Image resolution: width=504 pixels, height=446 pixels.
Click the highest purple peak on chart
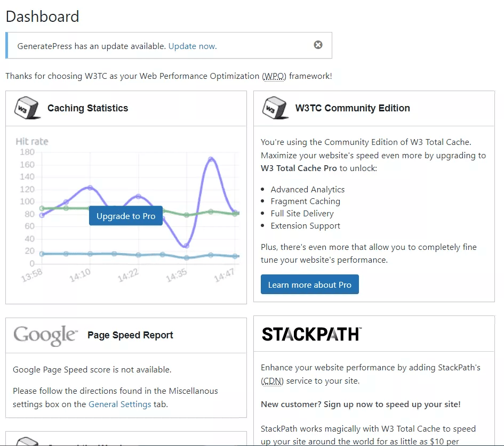[x=211, y=159]
